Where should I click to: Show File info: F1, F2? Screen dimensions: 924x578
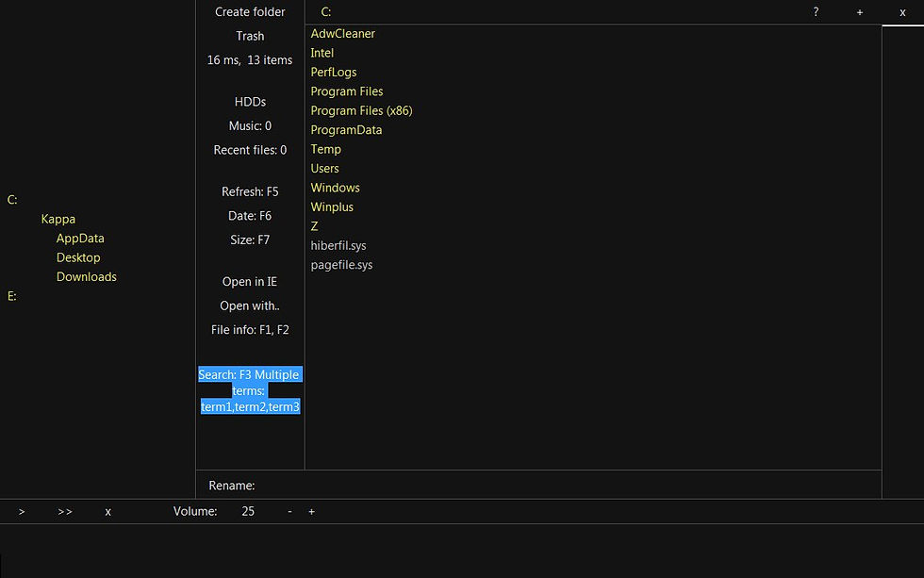[x=250, y=331]
